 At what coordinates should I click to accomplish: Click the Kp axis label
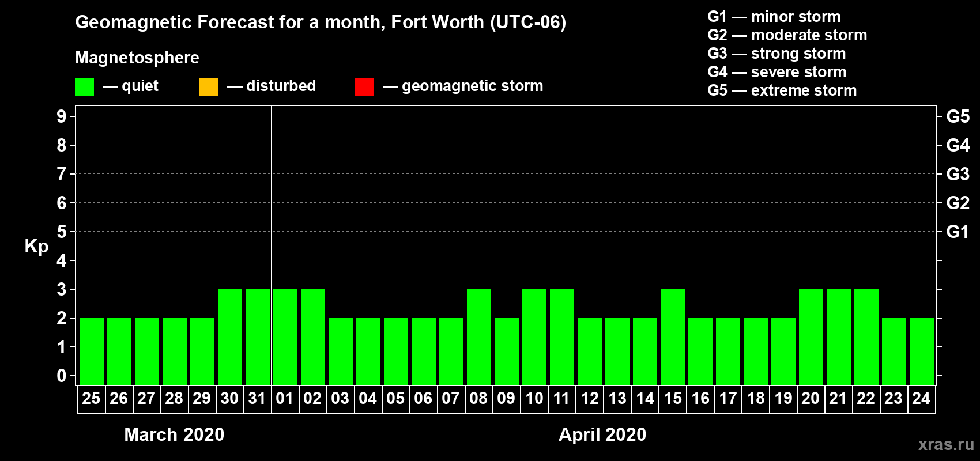coord(36,247)
